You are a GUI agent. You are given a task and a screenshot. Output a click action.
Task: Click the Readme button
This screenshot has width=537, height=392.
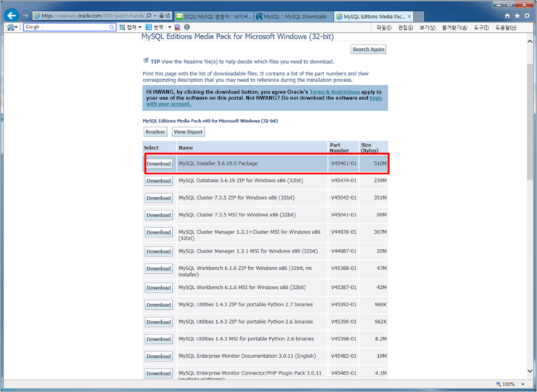[155, 132]
